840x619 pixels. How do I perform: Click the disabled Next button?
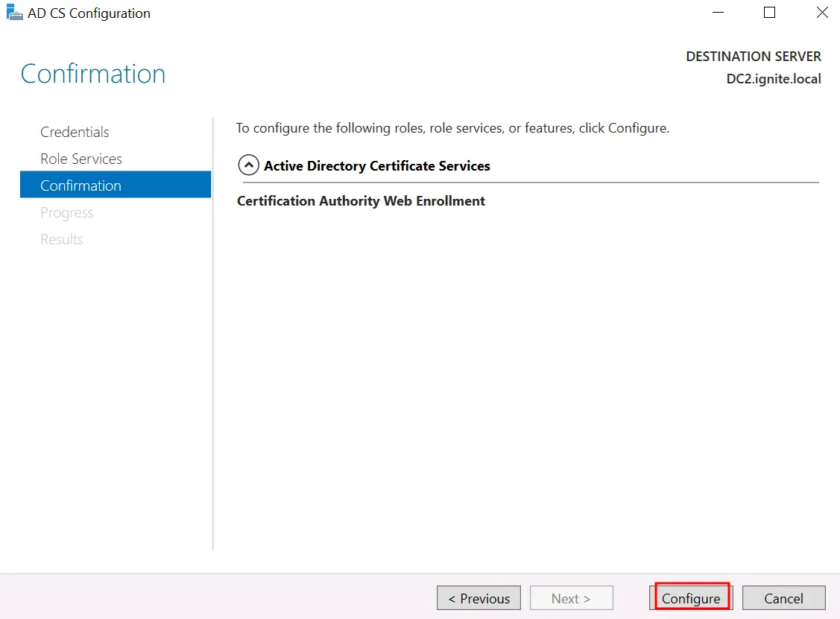point(571,598)
